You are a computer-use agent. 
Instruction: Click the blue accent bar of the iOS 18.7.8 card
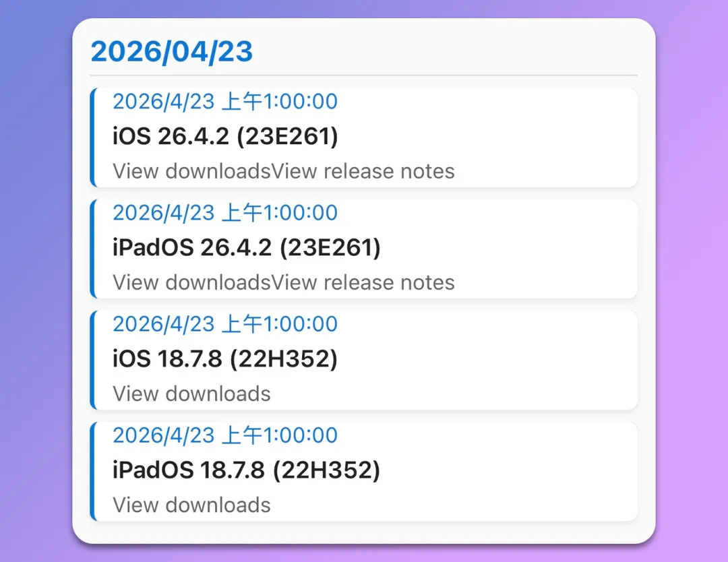coord(92,360)
